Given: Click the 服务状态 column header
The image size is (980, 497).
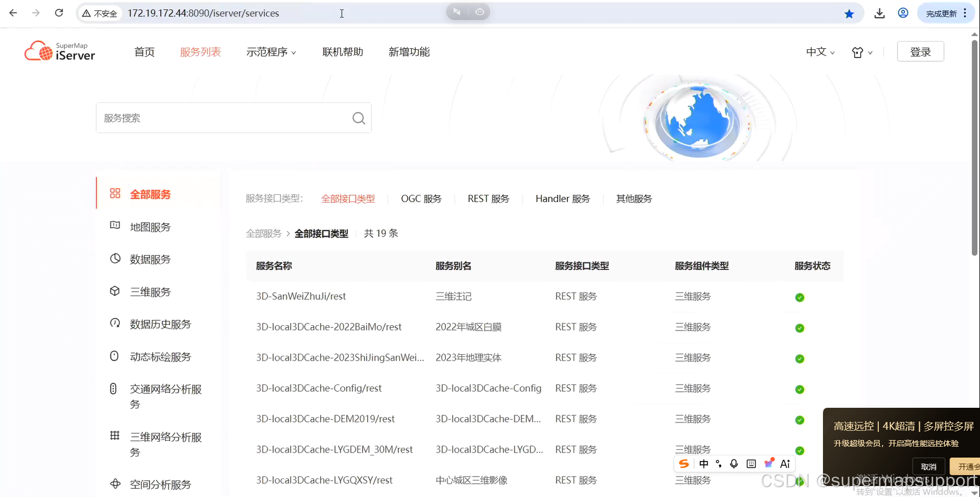Looking at the screenshot, I should 813,266.
